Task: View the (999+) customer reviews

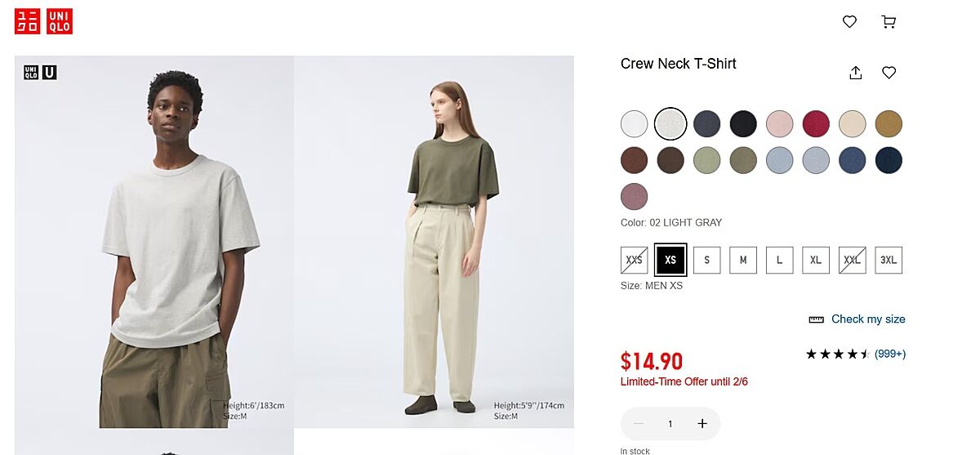Action: [x=889, y=354]
